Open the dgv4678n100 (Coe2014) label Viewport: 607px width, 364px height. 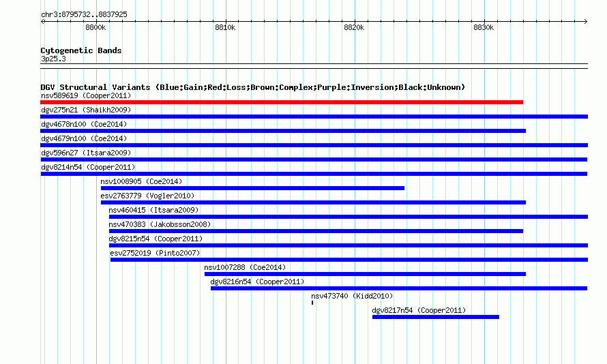(84, 124)
